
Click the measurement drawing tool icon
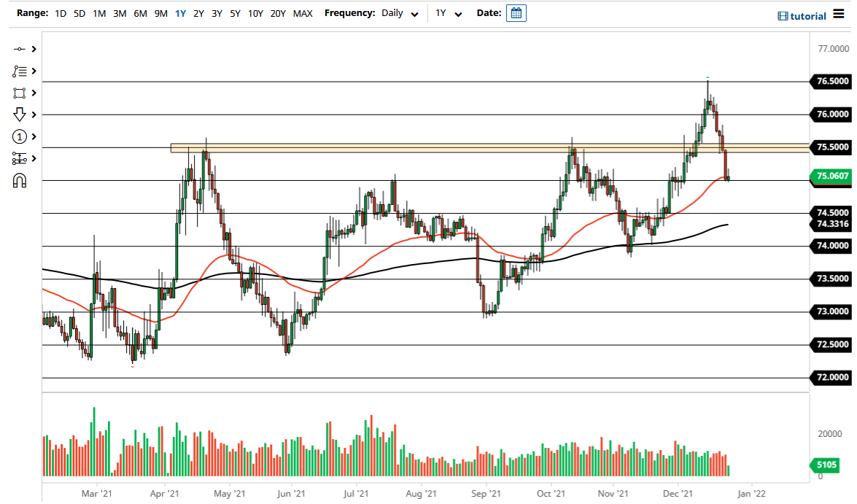(18, 158)
